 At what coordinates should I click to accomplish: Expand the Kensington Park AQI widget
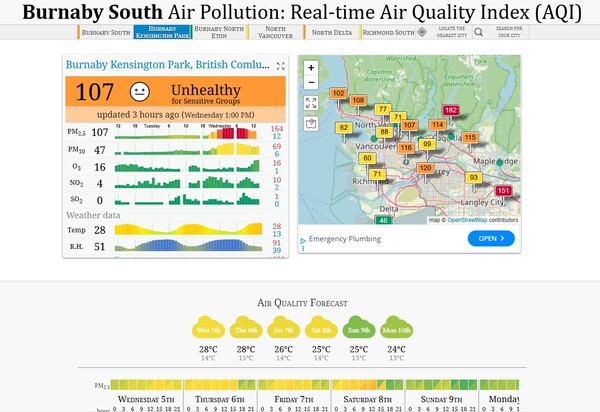pyautogui.click(x=280, y=66)
